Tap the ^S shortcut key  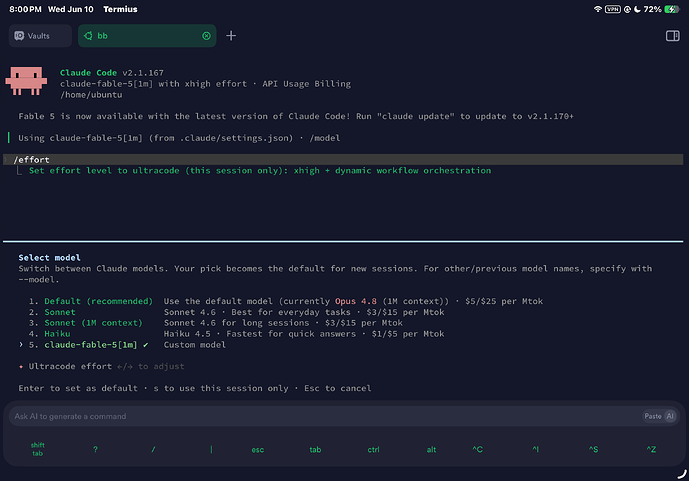pyautogui.click(x=593, y=449)
